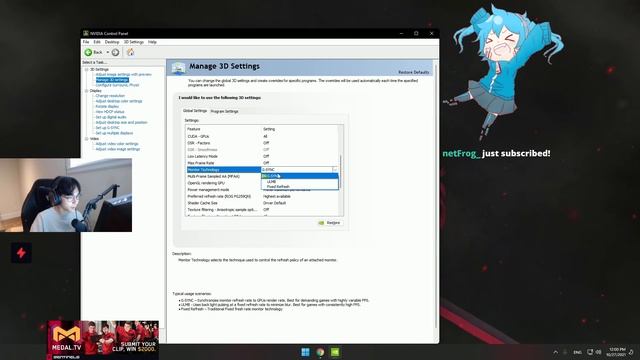Open the Edit menu
Screen dimensions: 640x360
[97, 42]
